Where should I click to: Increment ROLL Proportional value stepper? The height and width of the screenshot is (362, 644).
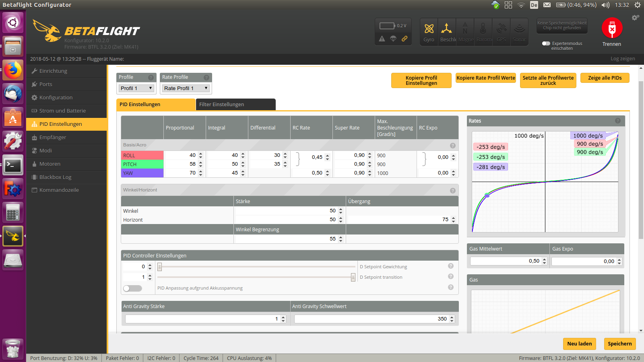(x=200, y=154)
